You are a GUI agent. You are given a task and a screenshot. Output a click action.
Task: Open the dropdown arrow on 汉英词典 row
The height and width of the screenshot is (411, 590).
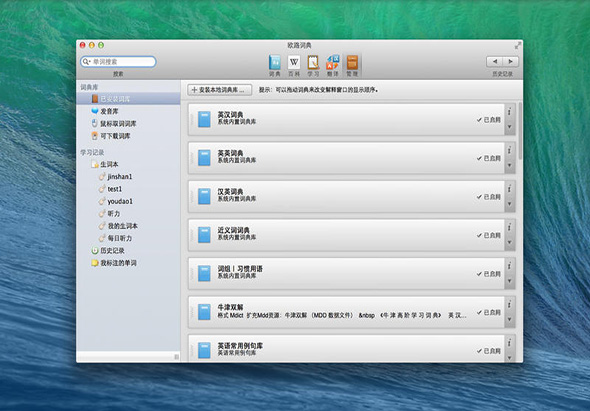(x=510, y=204)
